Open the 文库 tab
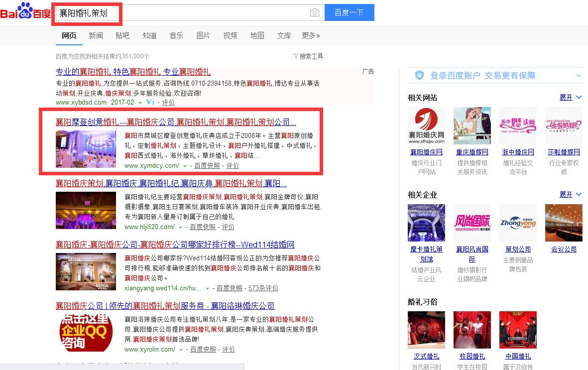The width and height of the screenshot is (588, 370). [284, 36]
